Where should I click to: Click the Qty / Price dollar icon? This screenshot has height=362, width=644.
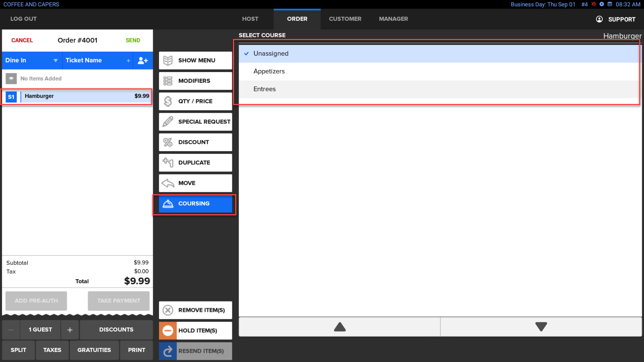click(168, 101)
